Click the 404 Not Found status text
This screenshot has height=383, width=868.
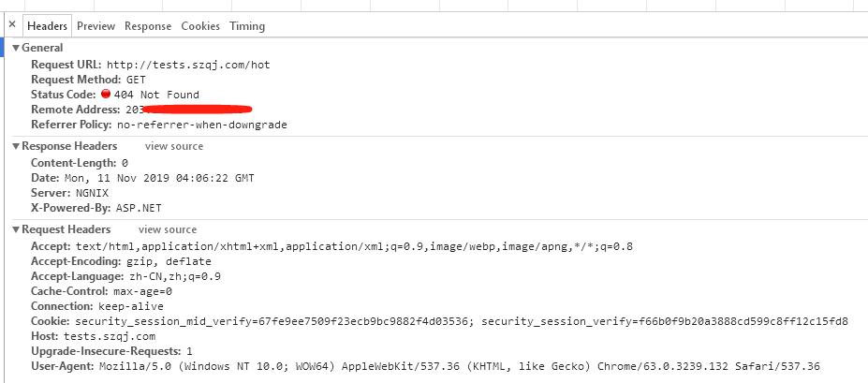pos(156,95)
